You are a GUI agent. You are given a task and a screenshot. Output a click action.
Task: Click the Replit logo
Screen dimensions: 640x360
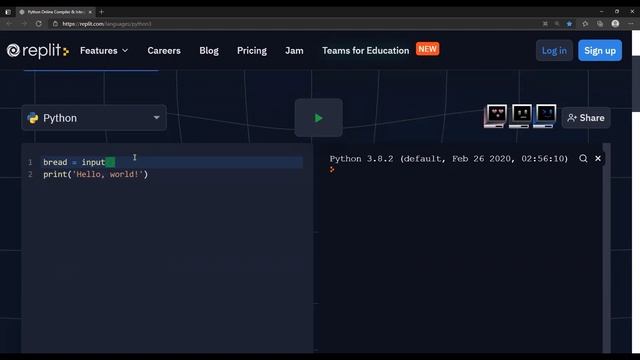click(x=38, y=51)
